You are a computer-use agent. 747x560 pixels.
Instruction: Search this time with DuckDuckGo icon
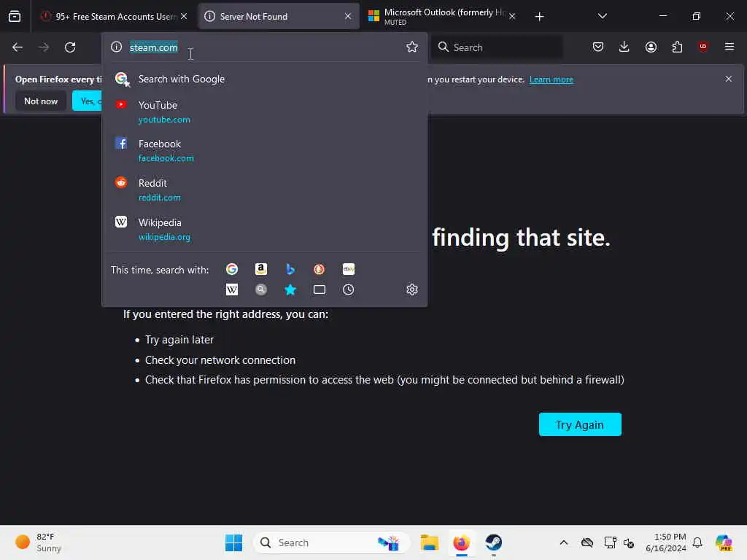(x=320, y=269)
